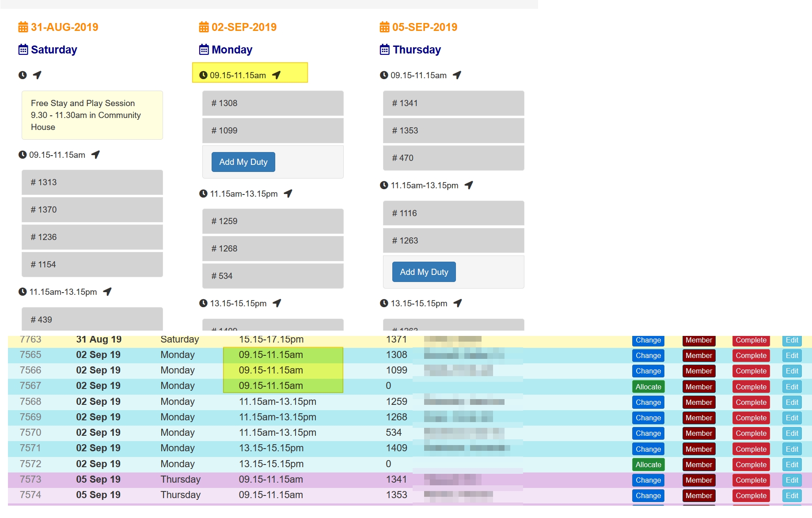Image resolution: width=812 pixels, height=518 pixels.
Task: Click Member button for row 7568
Action: (698, 402)
